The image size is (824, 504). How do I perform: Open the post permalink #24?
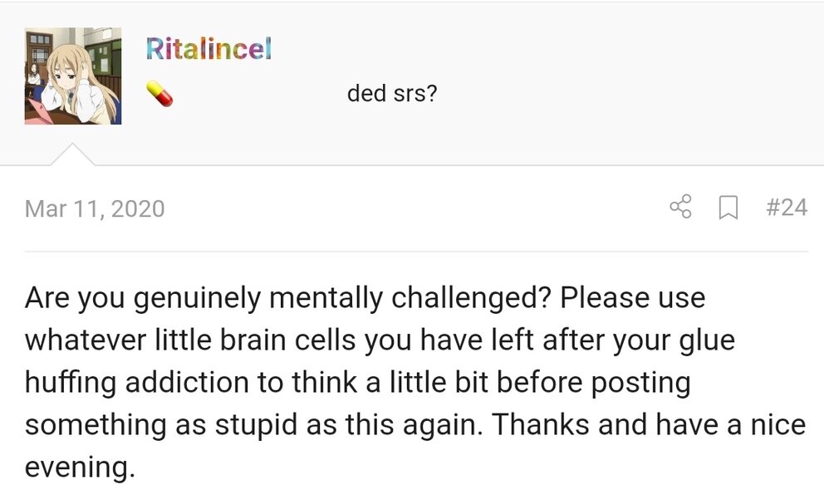pyautogui.click(x=787, y=207)
